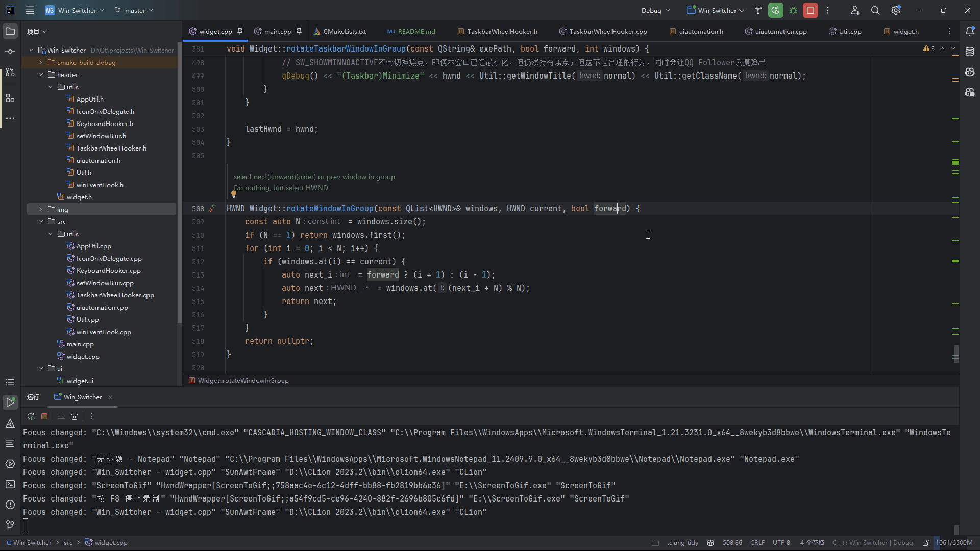This screenshot has height=551, width=980.
Task: Toggle pin on widget.cpp tab
Action: pyautogui.click(x=240, y=31)
